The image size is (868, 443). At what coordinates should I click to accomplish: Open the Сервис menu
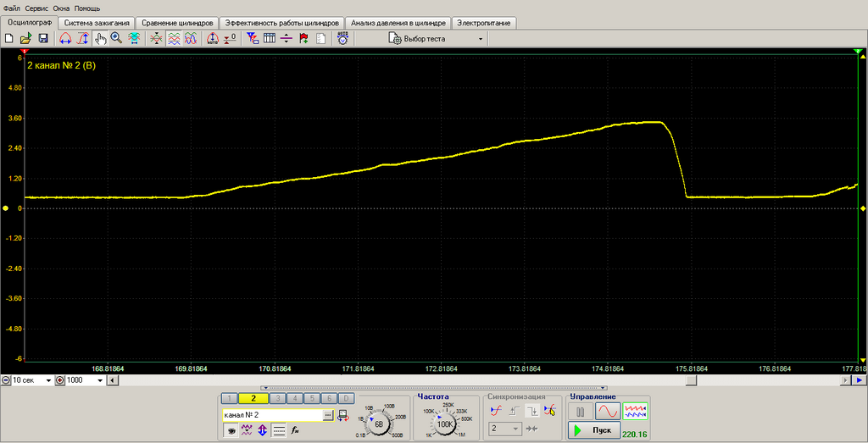[36, 9]
